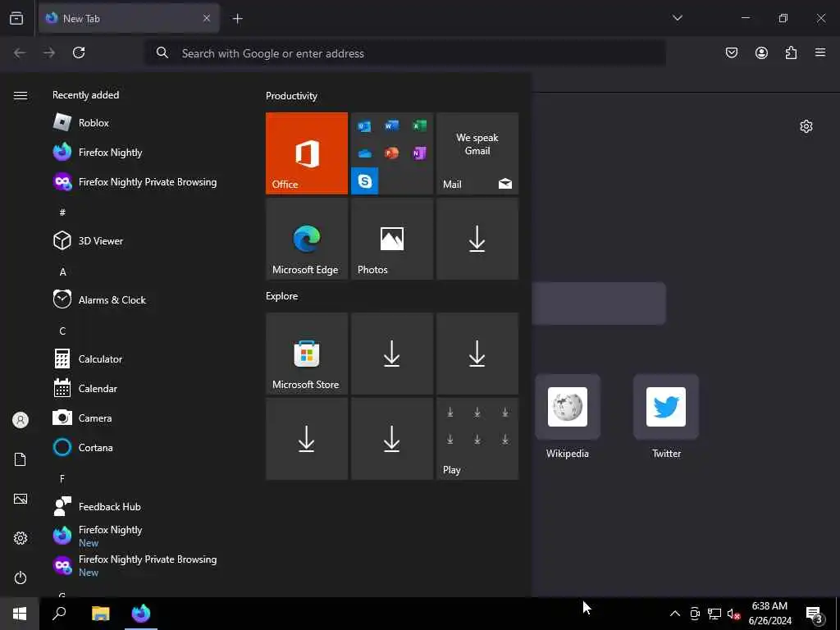Switch to Firefox Nightly on taskbar

coord(141,614)
